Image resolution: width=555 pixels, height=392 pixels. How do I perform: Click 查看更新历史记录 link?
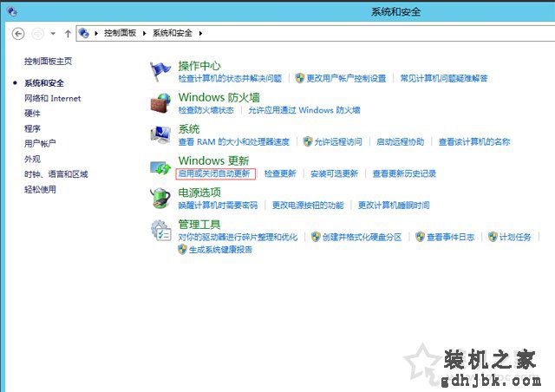tap(404, 173)
